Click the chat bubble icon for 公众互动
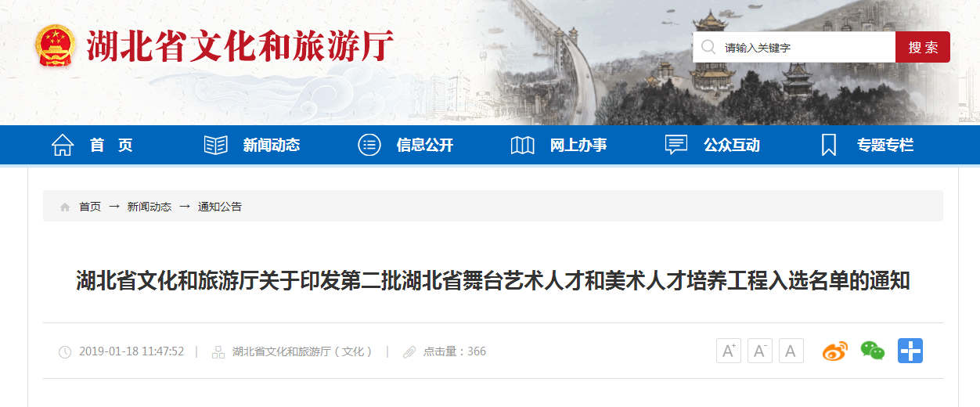Screen dimensions: 980x407 (676, 145)
